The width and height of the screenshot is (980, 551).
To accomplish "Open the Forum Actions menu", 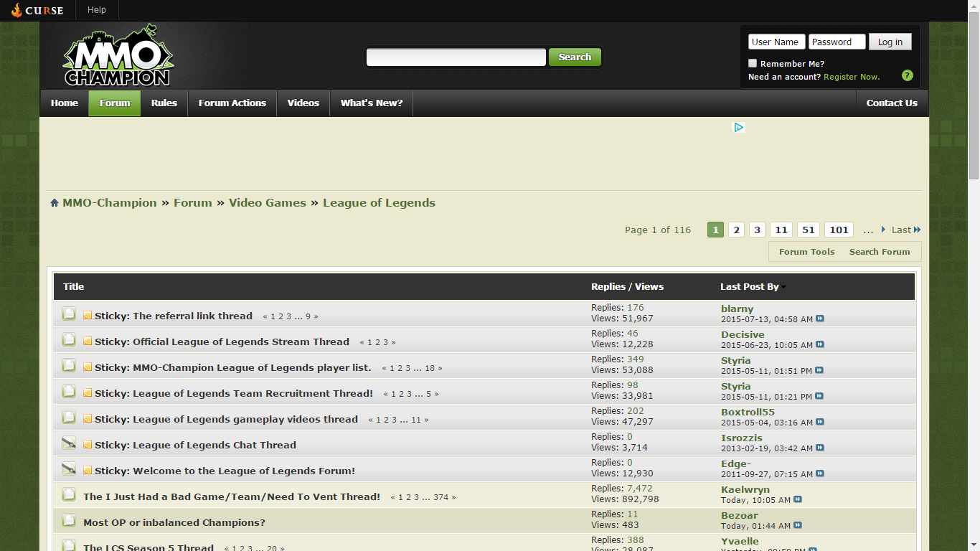I will pyautogui.click(x=232, y=103).
